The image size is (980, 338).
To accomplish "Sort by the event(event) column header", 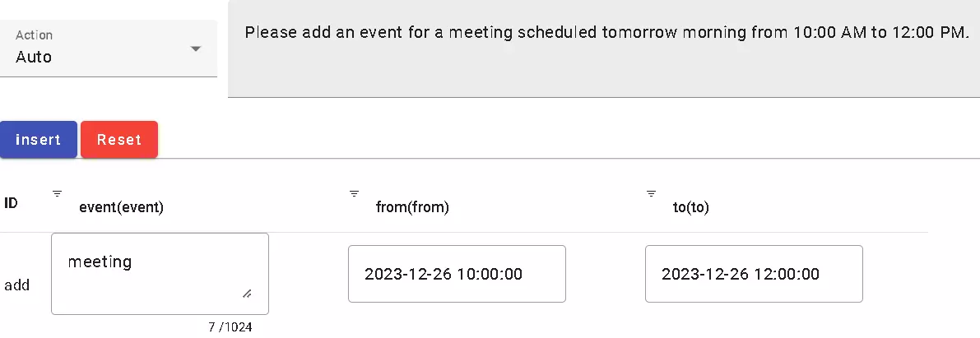I will click(121, 208).
